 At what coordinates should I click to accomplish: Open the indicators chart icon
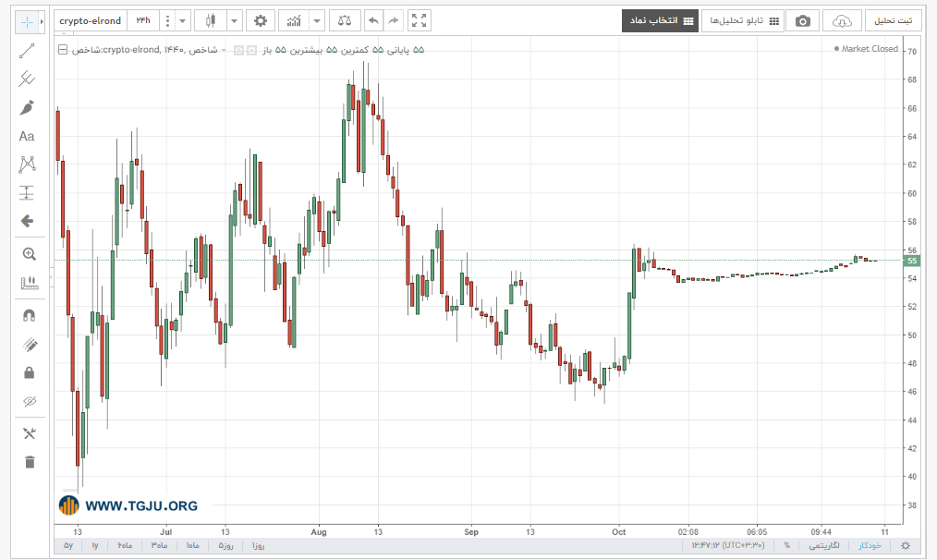pos(294,21)
